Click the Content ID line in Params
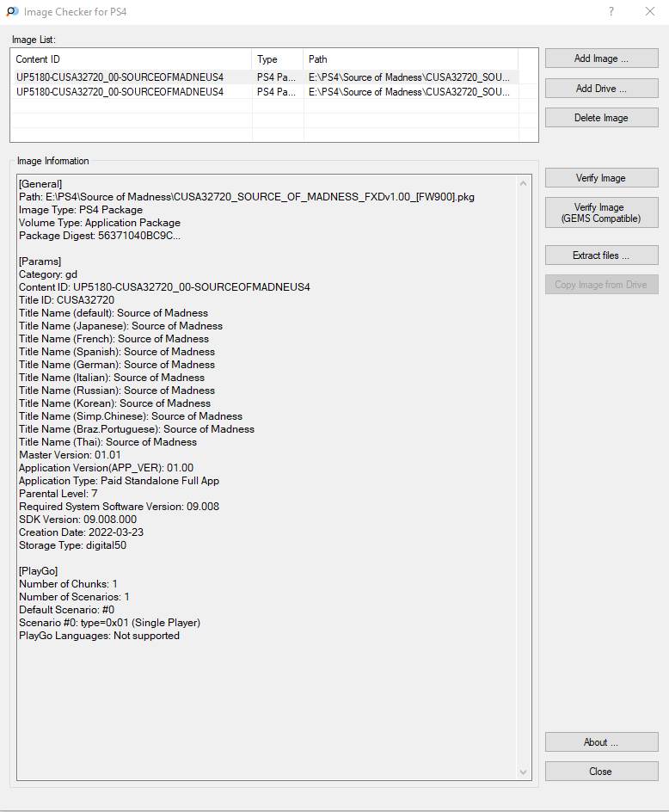 [164, 287]
